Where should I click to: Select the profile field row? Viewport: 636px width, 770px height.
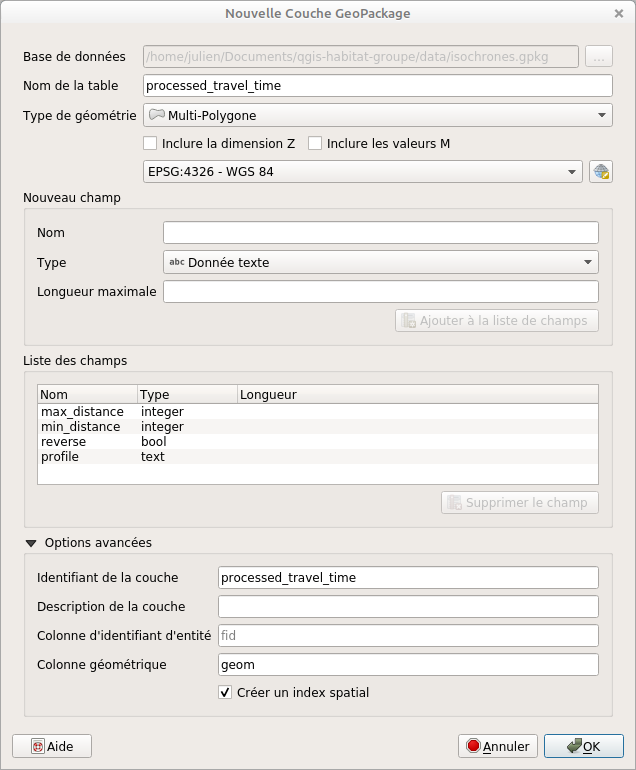tap(318, 457)
